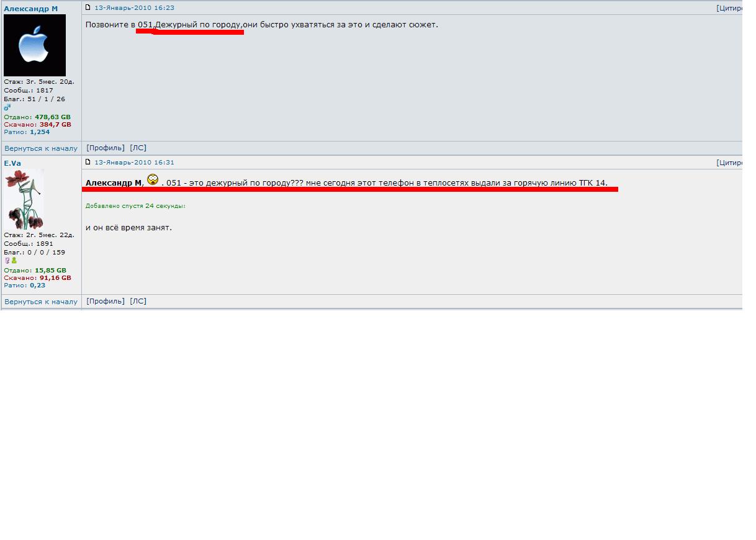Click post icon next to 13-Январь-2010 16:23
The height and width of the screenshot is (540, 756).
88,7
